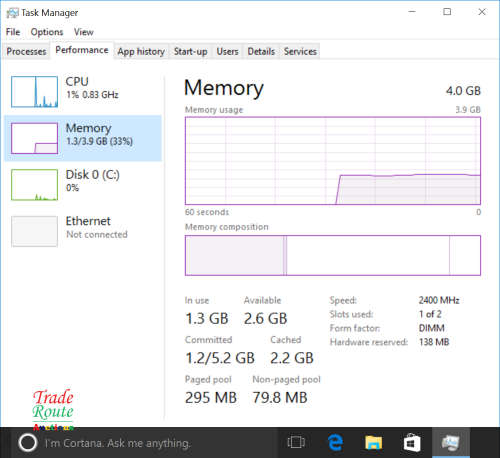
Task: Select the Ethernet graph thumbnail
Action: 34,231
